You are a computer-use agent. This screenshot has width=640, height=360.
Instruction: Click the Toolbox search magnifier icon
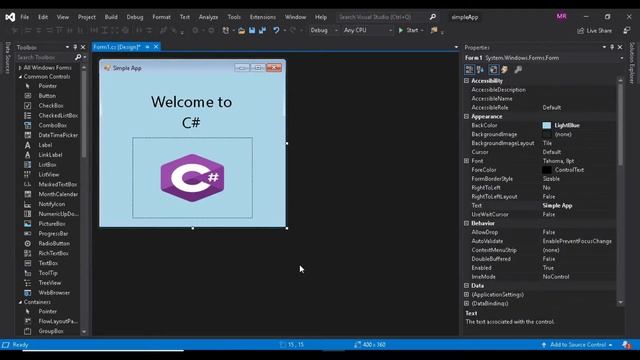pos(78,57)
